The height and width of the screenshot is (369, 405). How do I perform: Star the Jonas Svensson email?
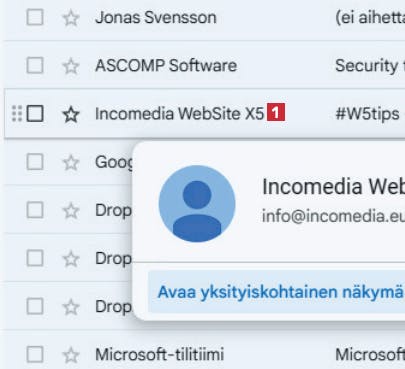tap(71, 18)
